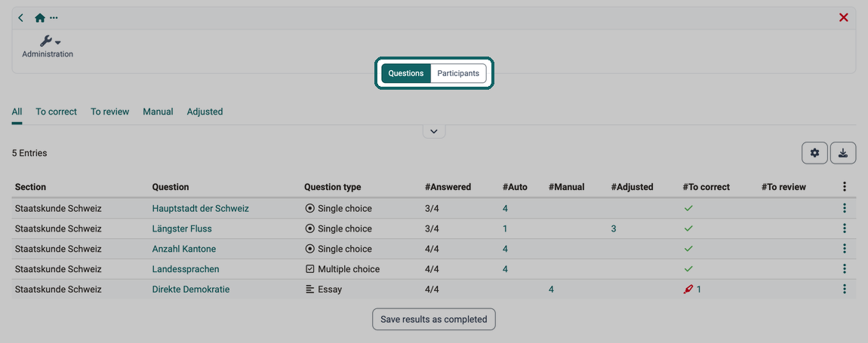The width and height of the screenshot is (868, 343).
Task: Open the Längster Fluss question
Action: (182, 228)
